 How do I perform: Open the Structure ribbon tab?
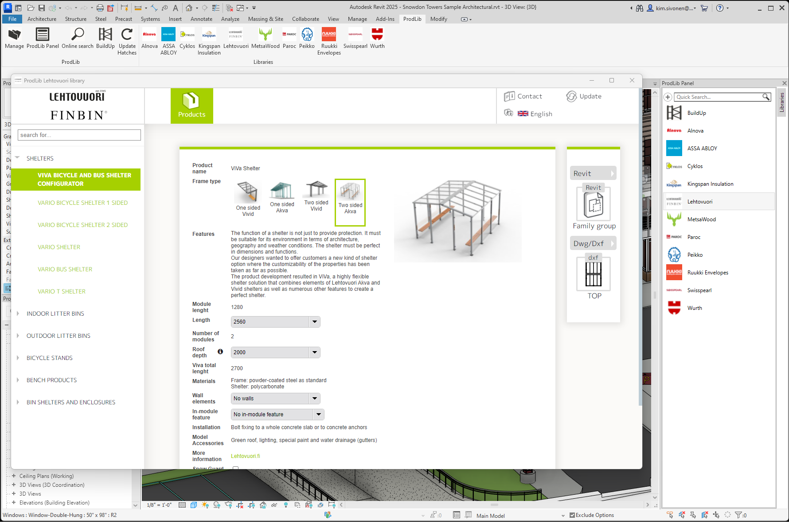76,19
